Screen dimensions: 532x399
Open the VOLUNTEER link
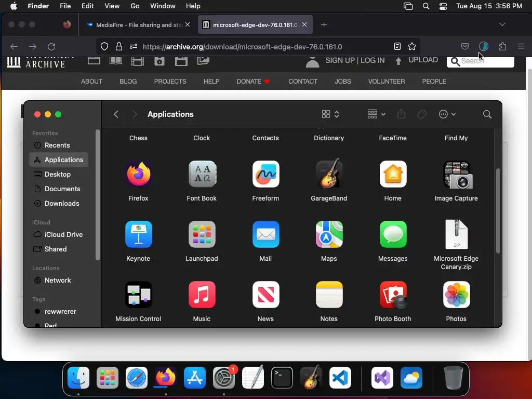click(x=387, y=82)
